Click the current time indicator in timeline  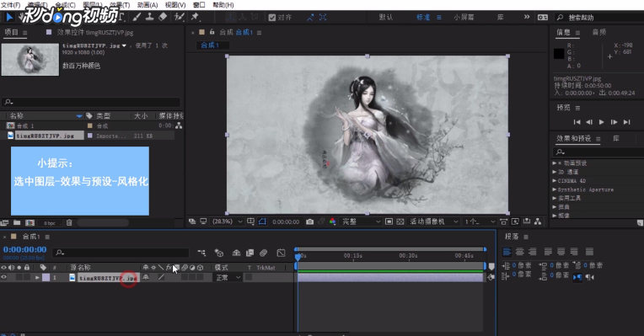point(298,256)
